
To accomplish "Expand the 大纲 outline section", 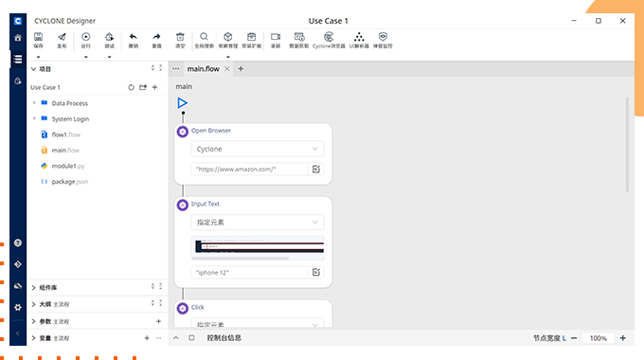I will (34, 304).
